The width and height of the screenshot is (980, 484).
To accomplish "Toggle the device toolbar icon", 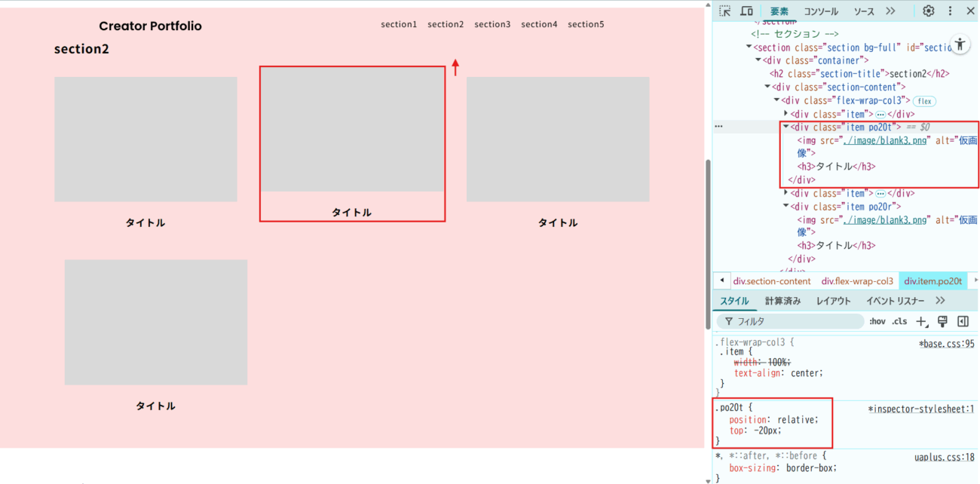I will [x=746, y=11].
